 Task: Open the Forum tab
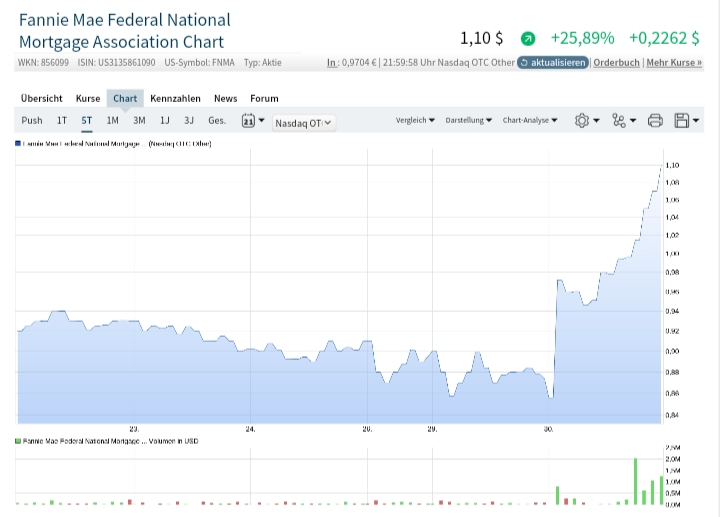click(264, 98)
